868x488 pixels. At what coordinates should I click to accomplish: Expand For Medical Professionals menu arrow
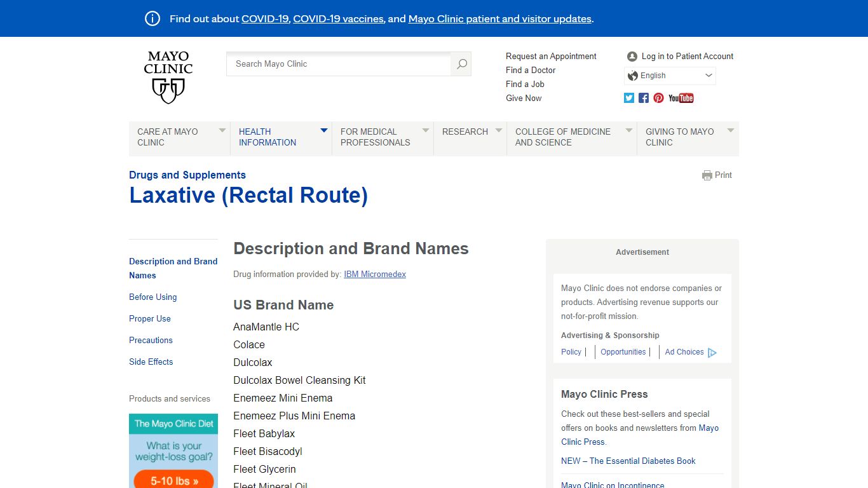pos(426,130)
